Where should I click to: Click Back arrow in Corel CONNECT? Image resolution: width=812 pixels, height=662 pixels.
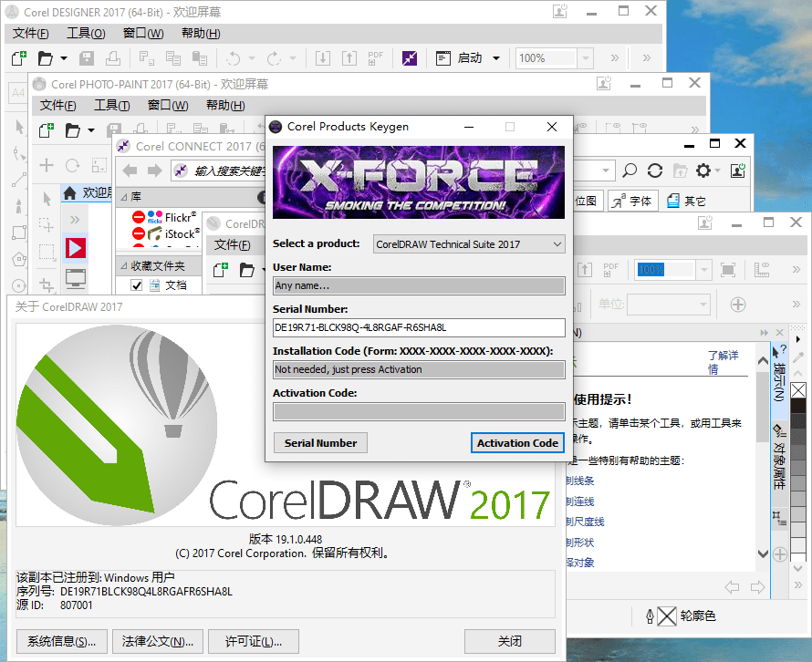(130, 171)
